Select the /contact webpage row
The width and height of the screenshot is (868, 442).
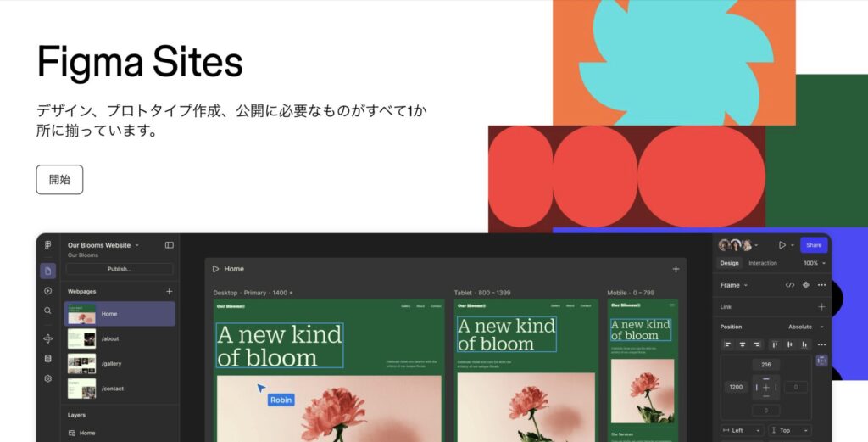pyautogui.click(x=120, y=389)
